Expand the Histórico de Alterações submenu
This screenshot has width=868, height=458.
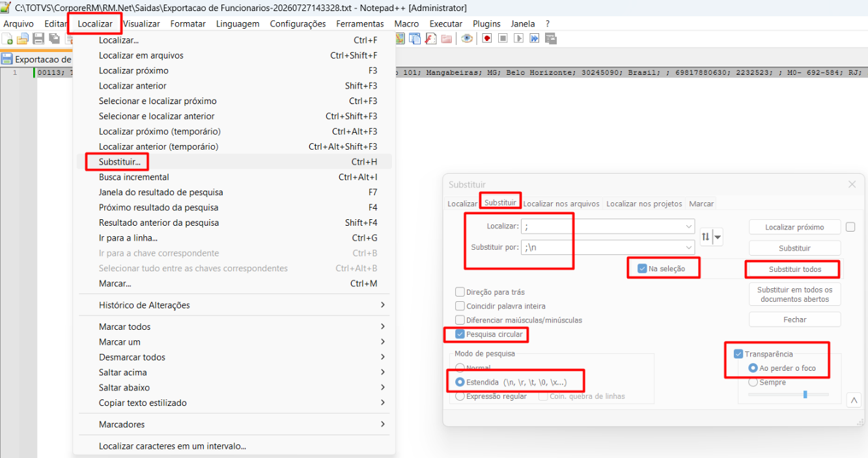pos(382,305)
